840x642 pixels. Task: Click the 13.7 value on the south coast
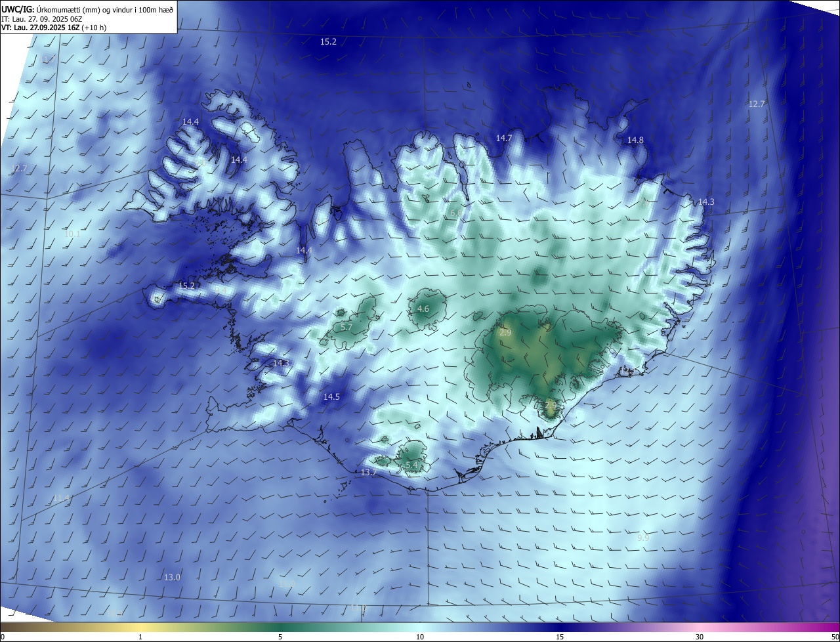(368, 473)
